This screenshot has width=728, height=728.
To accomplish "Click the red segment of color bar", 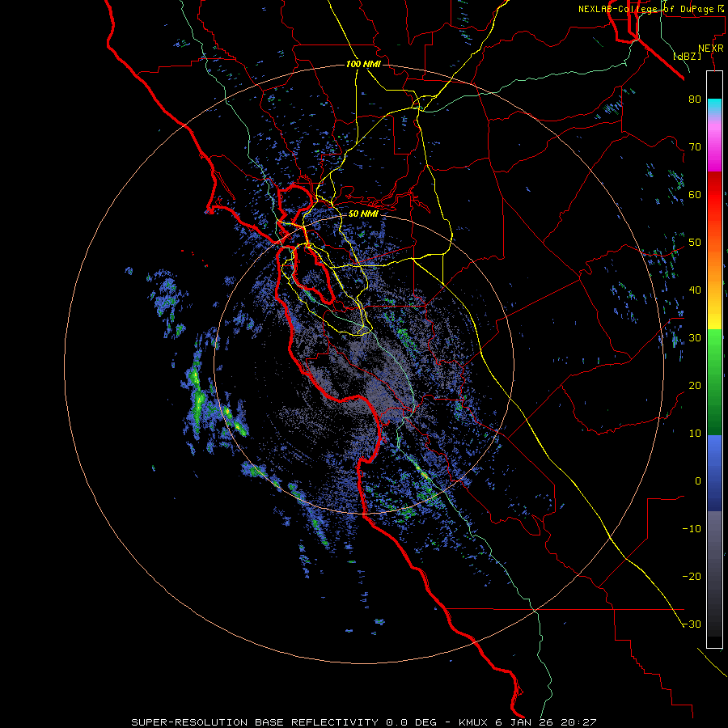I will (x=714, y=196).
